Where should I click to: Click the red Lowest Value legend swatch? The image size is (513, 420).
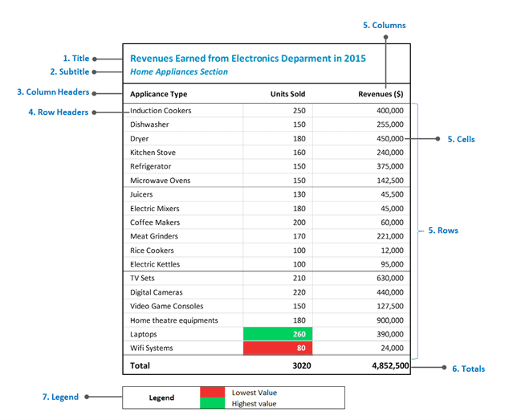pyautogui.click(x=212, y=392)
